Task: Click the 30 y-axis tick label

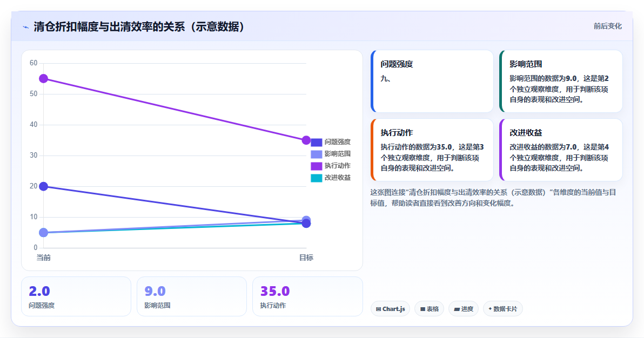Action: point(33,156)
